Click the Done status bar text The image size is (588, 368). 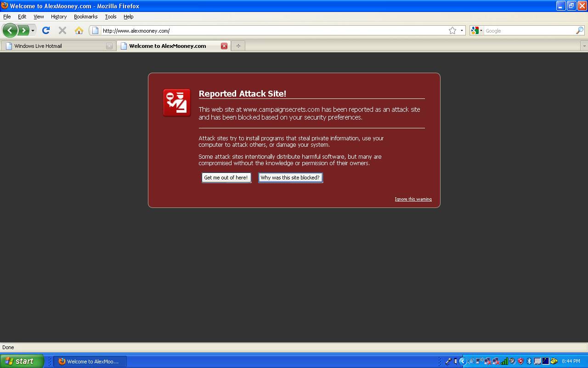point(8,347)
